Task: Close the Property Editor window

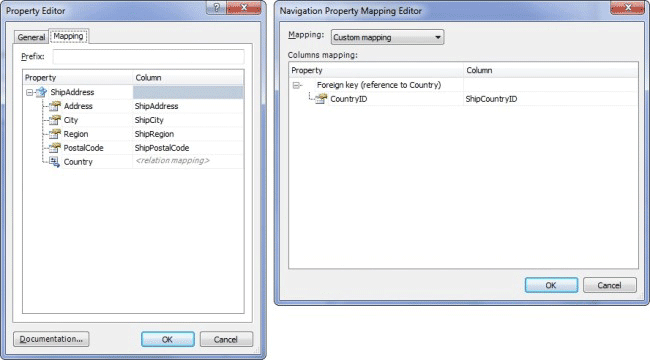Action: [244, 7]
